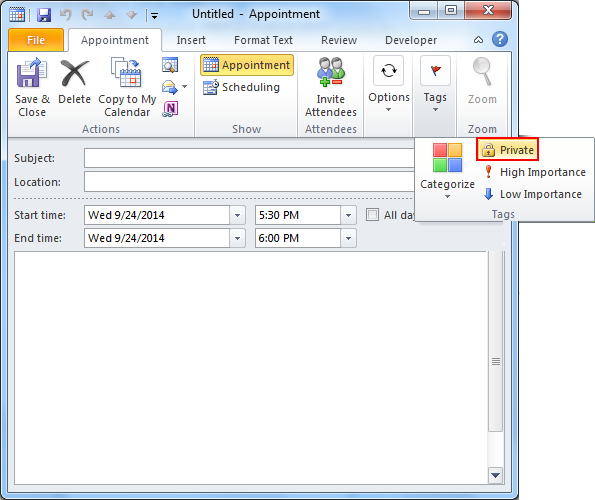595x500 pixels.
Task: Open the Format Text tab
Action: [263, 40]
